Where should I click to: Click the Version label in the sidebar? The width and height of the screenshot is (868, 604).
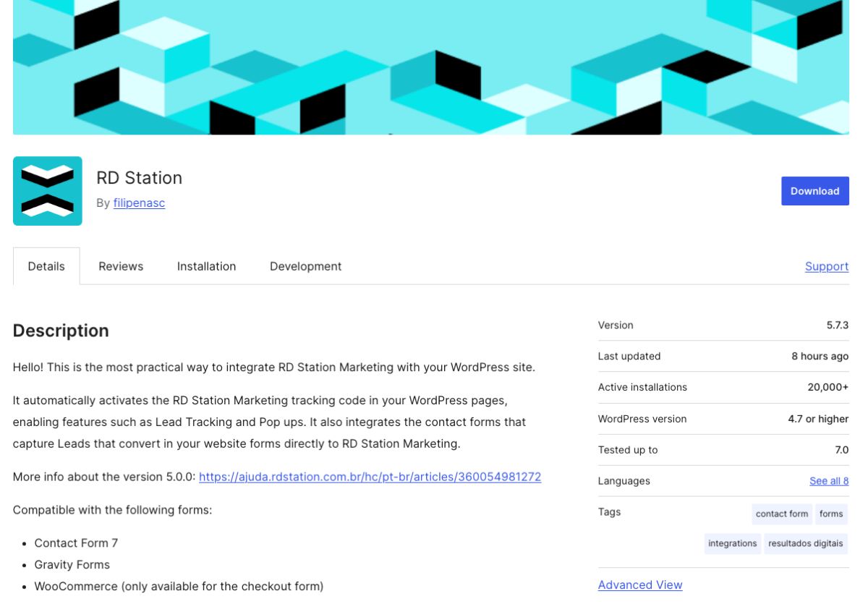616,326
